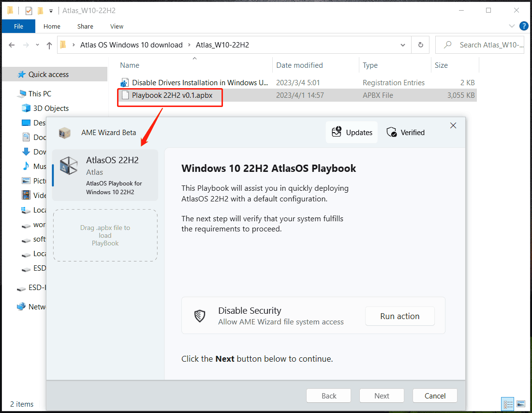Click the 2 KB size cell
The image size is (532, 413).
(468, 82)
